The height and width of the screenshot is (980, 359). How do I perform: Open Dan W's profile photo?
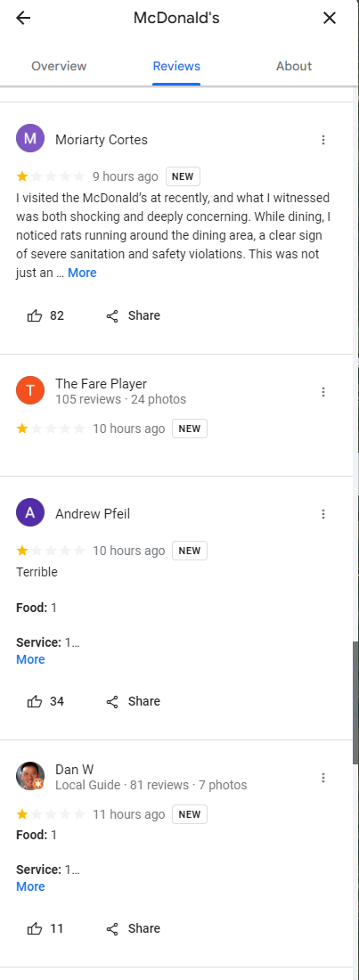(30, 776)
